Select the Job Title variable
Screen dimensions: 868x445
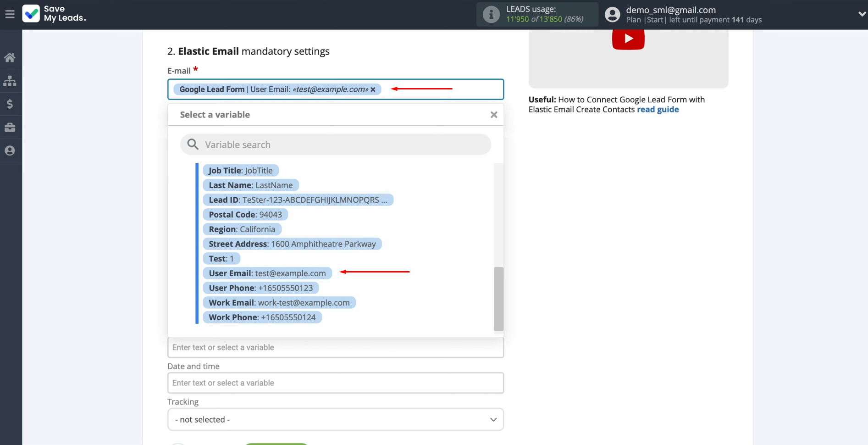click(241, 171)
